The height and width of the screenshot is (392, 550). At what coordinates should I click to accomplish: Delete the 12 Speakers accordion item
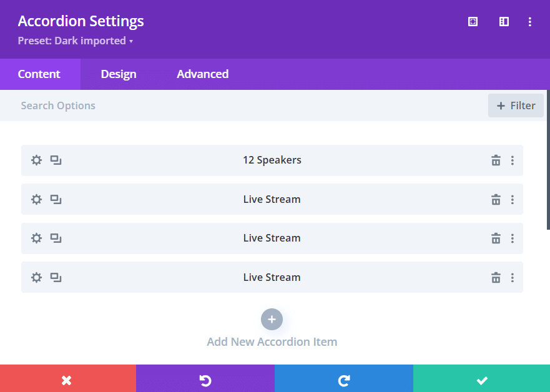pyautogui.click(x=496, y=160)
